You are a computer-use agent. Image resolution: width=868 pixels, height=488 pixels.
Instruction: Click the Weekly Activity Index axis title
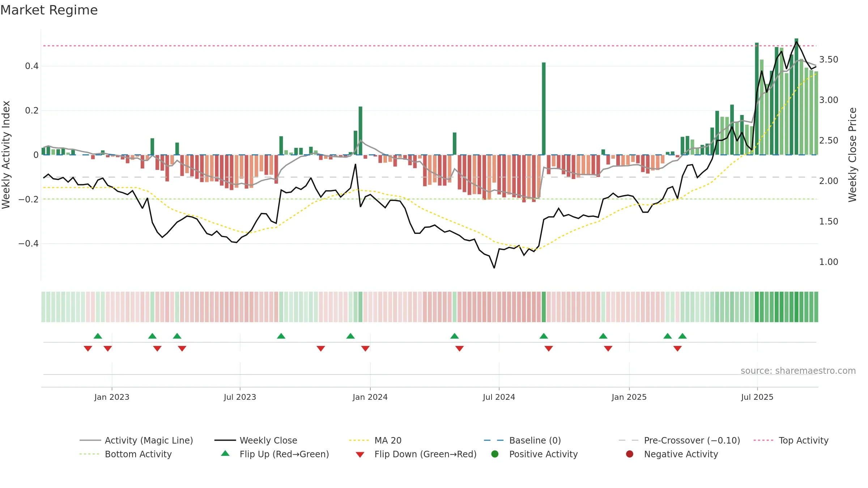[6, 155]
